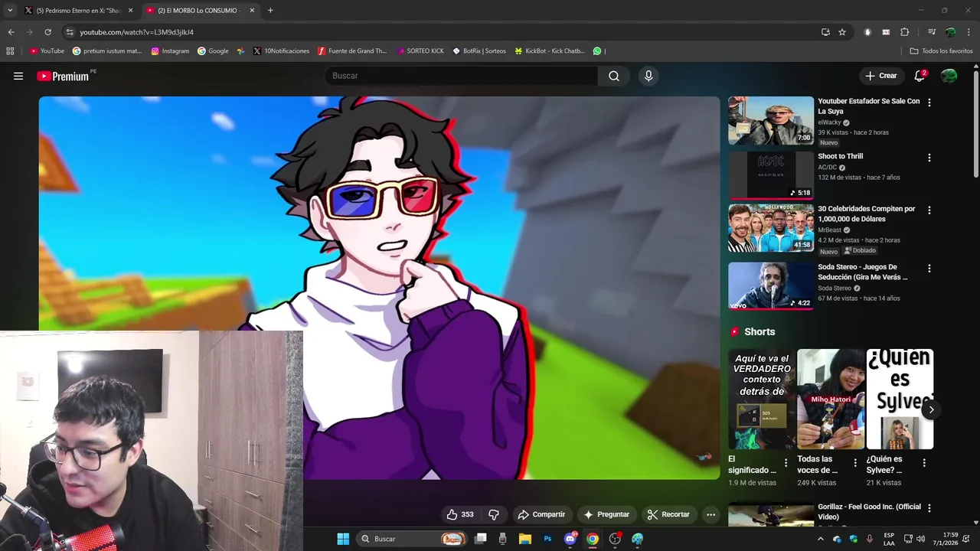Open options for Gorillaz Feel Good video
Screen dimensions: 980x551
pos(929,508)
